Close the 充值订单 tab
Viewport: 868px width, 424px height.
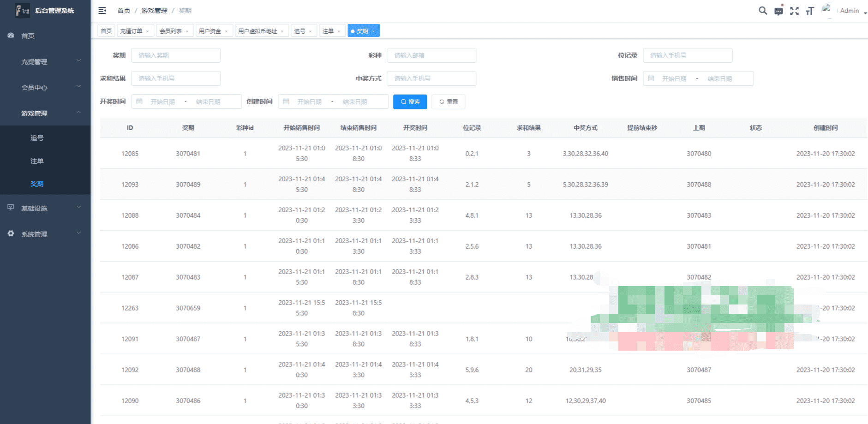[x=147, y=31]
